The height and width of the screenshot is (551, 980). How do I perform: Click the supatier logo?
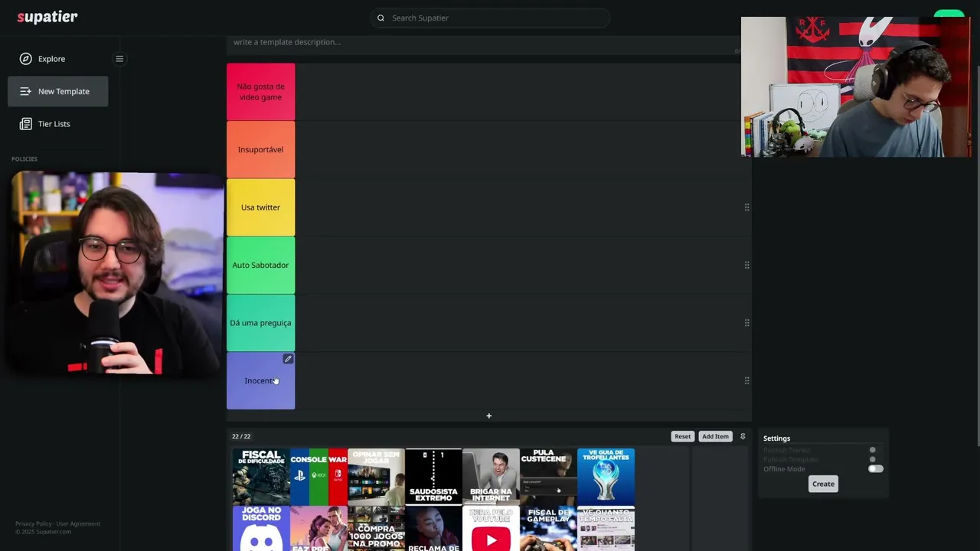(x=47, y=17)
